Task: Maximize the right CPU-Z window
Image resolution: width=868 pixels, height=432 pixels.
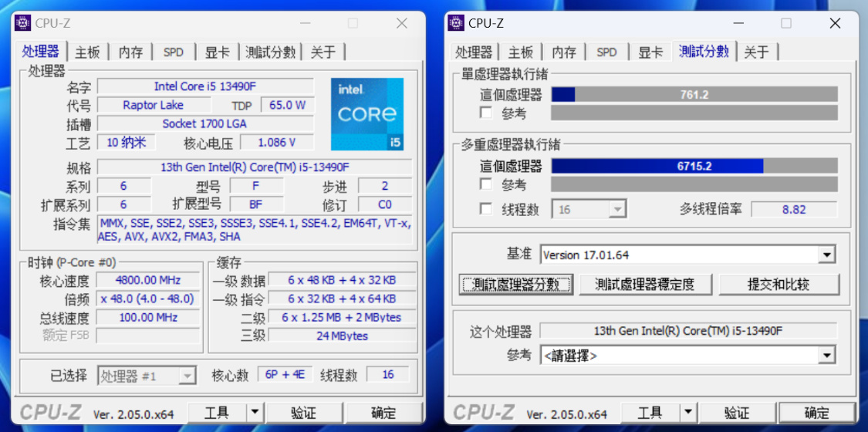Action: tap(786, 23)
